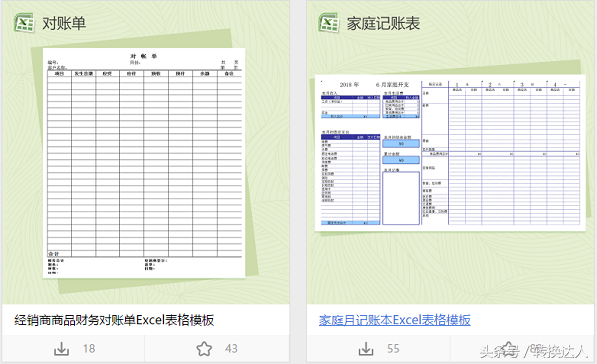Open the 家庭记账表 spreadsheet preview thumbnail
Viewport: 597px width, 364px height.
coord(451,152)
